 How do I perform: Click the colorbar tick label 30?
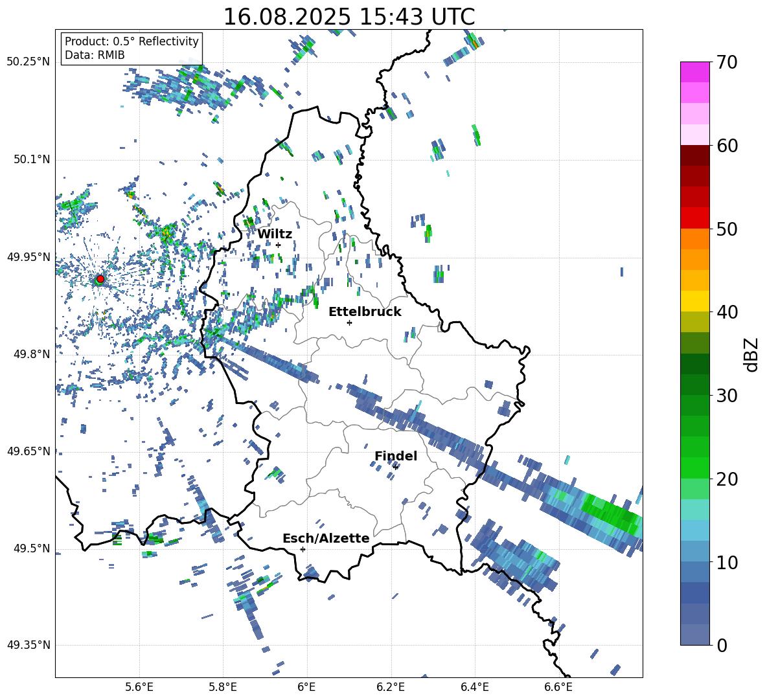pyautogui.click(x=727, y=396)
